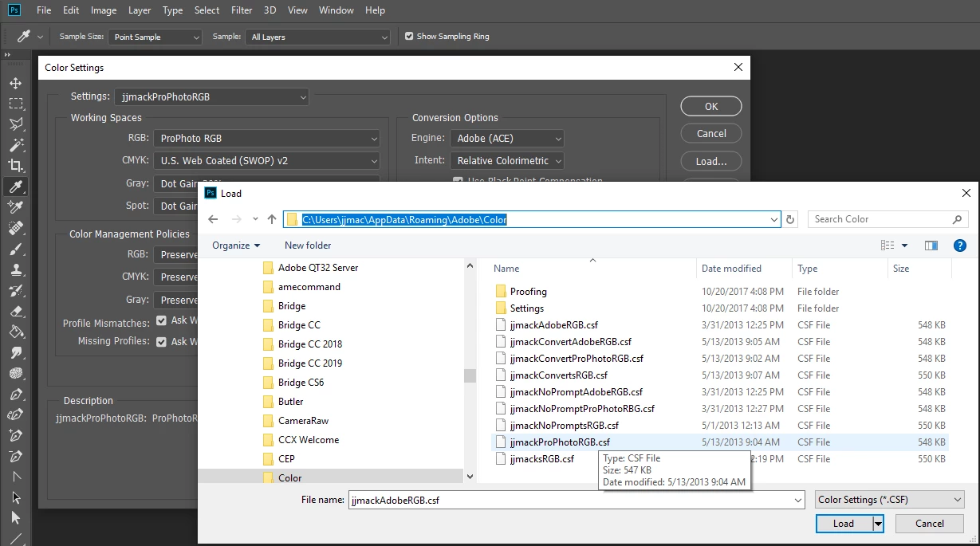Select the Brush tool
The width and height of the screenshot is (980, 546).
(x=15, y=249)
